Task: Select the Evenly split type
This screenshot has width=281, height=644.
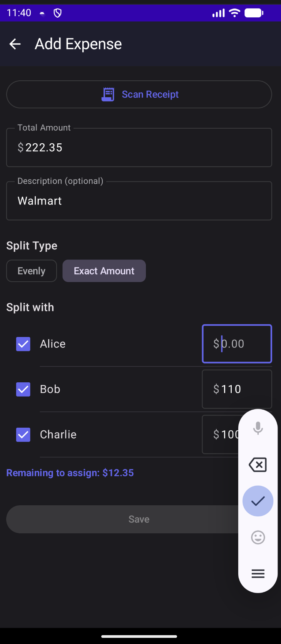Action: tap(32, 271)
